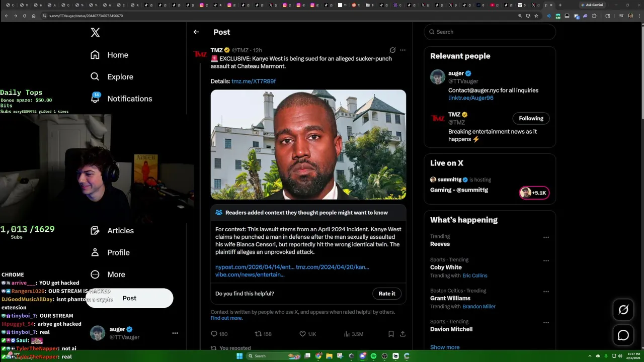Open more options for the Davion Mitchell trend
The width and height of the screenshot is (644, 362).
pos(546,322)
